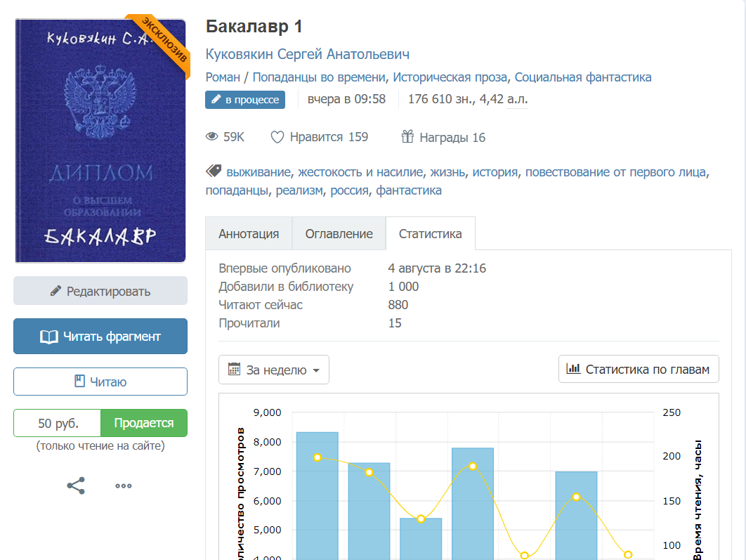Toggle the 'Читаю' reading status button
The width and height of the screenshot is (746, 560).
coord(100,382)
